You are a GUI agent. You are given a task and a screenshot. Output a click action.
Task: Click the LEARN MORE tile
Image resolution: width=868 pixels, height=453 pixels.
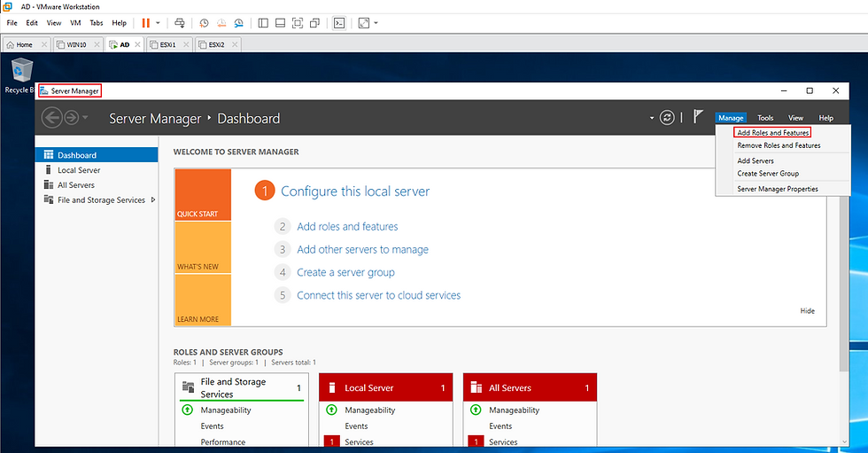tap(203, 300)
